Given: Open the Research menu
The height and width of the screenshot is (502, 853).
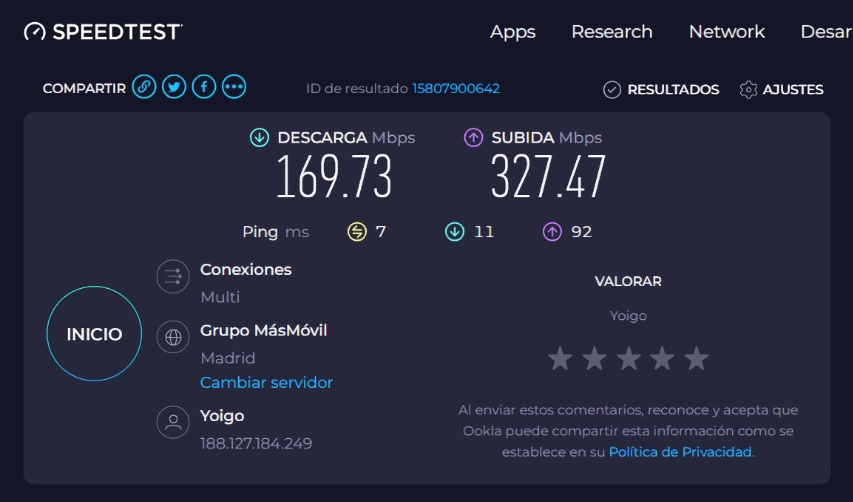Looking at the screenshot, I should pos(612,32).
